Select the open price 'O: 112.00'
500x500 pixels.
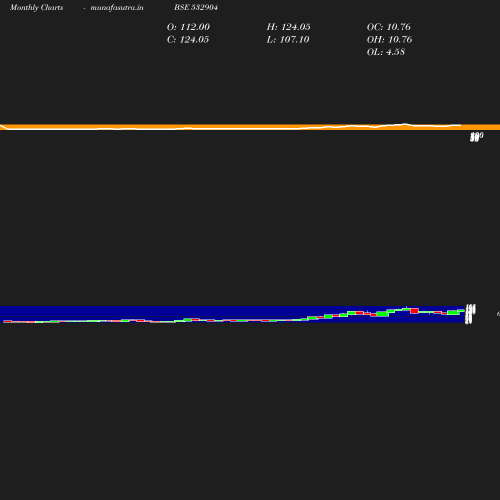tap(188, 27)
